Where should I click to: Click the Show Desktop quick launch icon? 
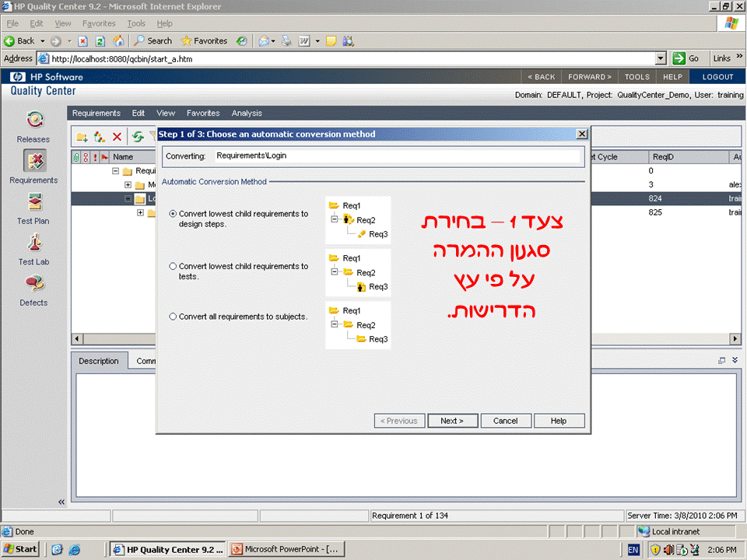(57, 550)
